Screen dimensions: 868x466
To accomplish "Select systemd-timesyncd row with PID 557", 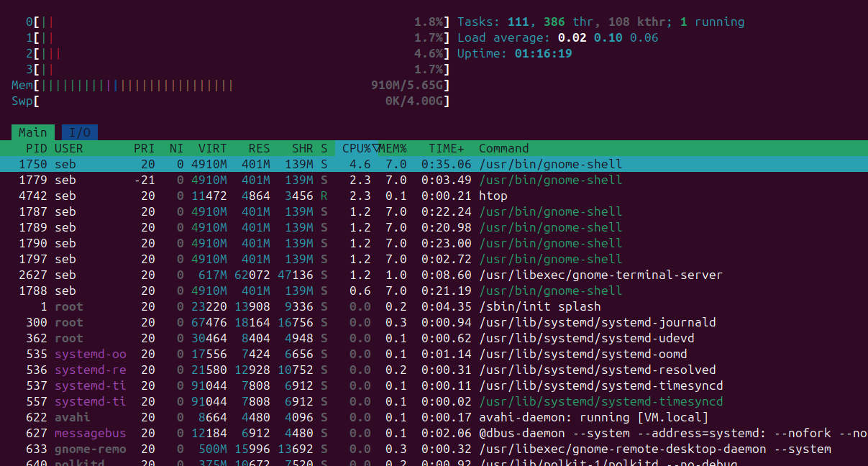I will [434, 401].
